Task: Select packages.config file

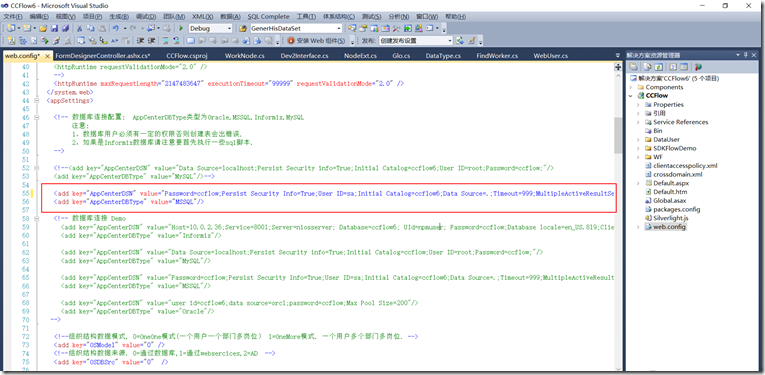Action: pyautogui.click(x=676, y=209)
